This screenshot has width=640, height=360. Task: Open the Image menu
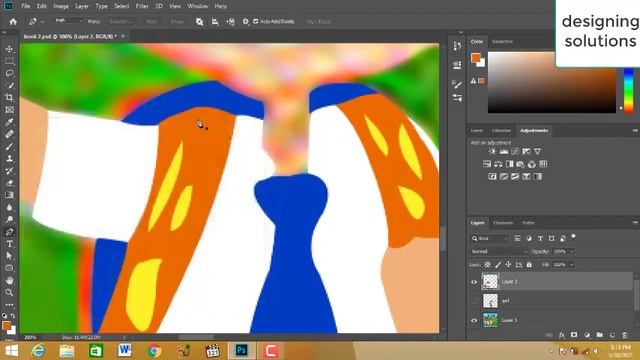[61, 6]
